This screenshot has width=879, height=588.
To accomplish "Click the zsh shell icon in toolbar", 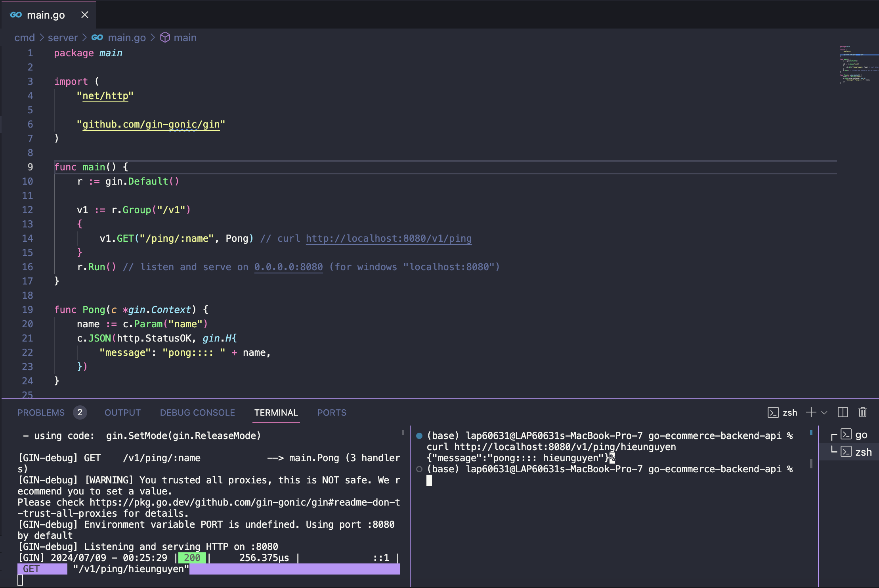I will 773,412.
